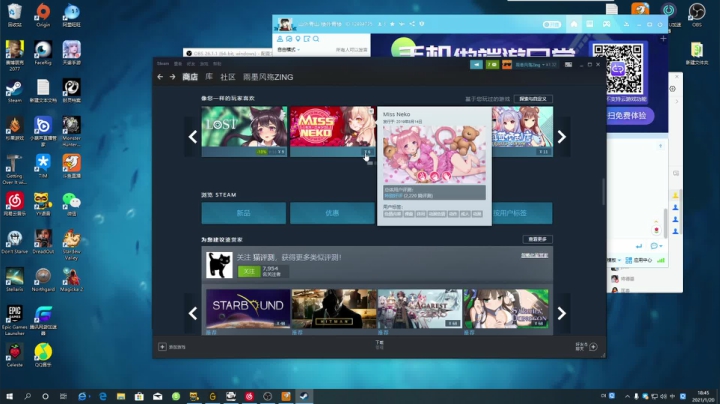Click the share icon in YY window header
This screenshot has height=404, width=720.
point(412,24)
